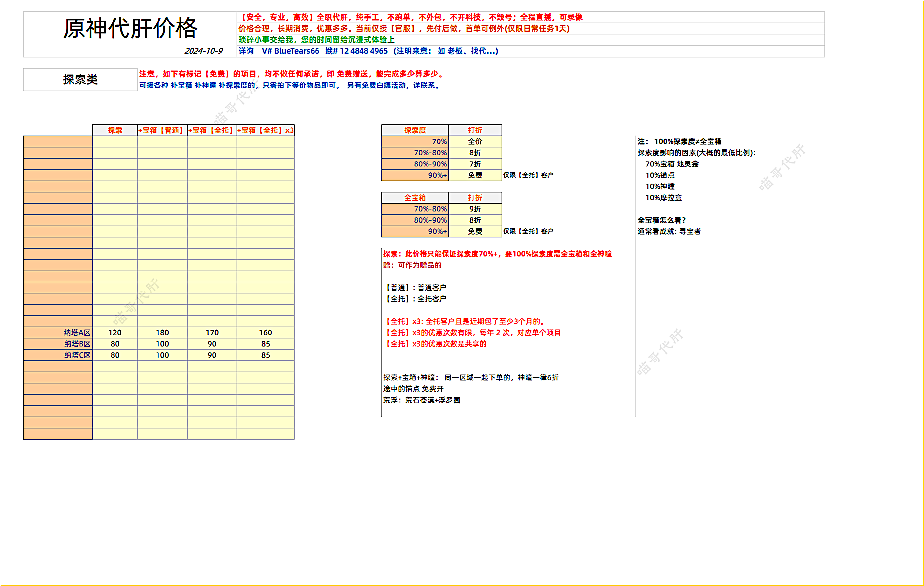Click the 纳塔B区 row label
The height and width of the screenshot is (586, 924).
tap(77, 344)
